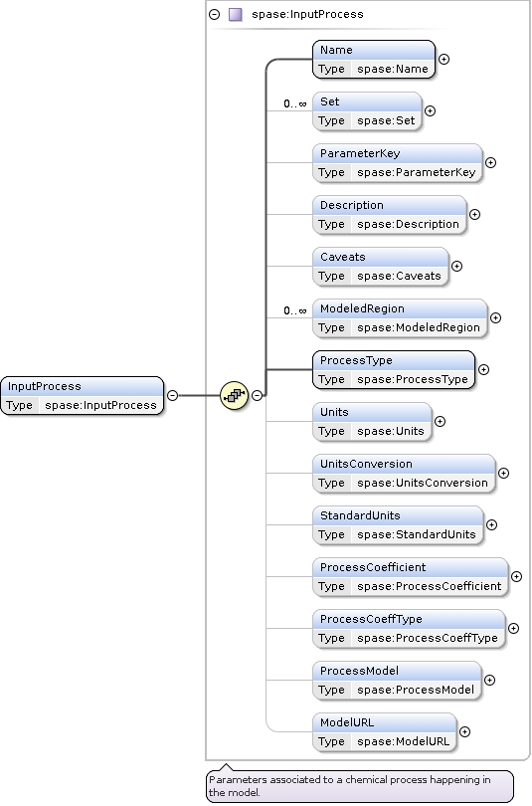The width and height of the screenshot is (532, 806).
Task: Click the chemical process annotation note
Action: click(x=359, y=786)
